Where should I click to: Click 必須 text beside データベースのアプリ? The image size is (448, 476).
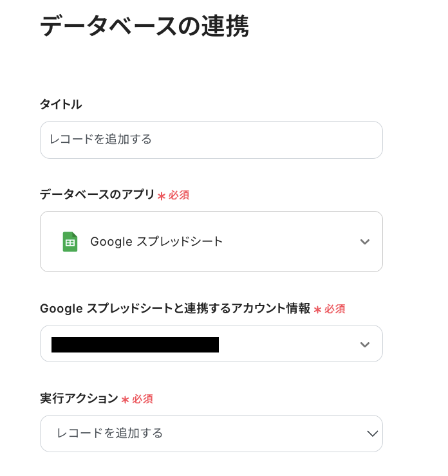coord(179,195)
